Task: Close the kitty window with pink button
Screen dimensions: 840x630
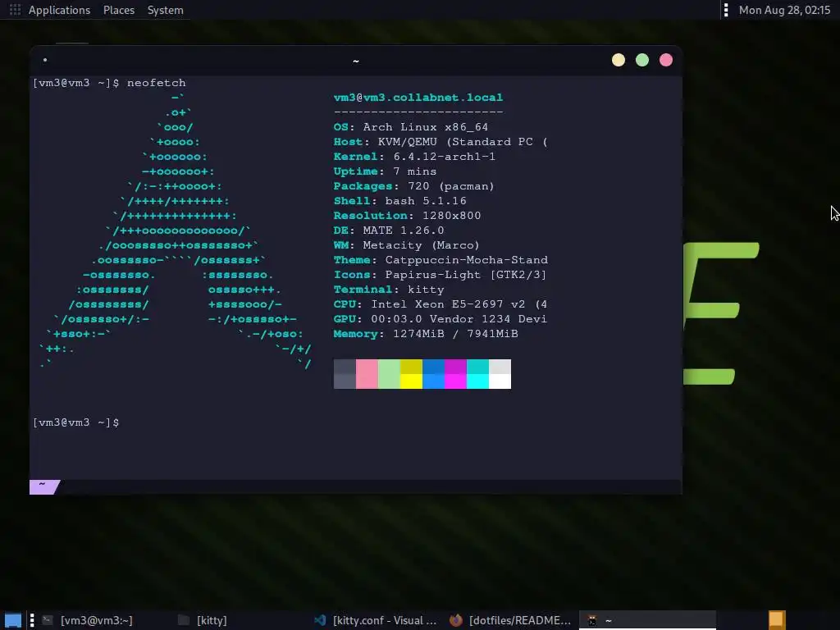Action: [x=666, y=60]
